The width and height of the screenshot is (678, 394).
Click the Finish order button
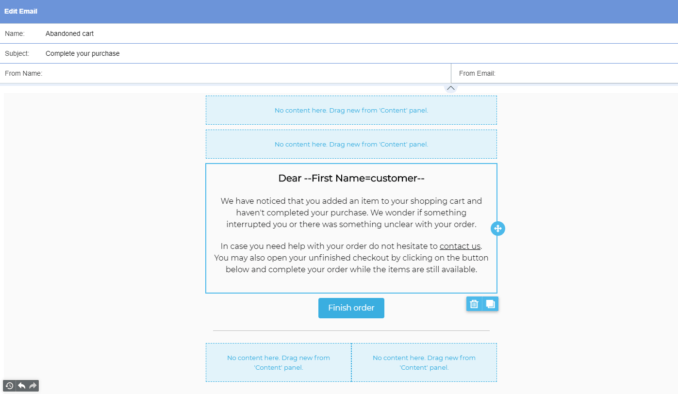point(351,308)
